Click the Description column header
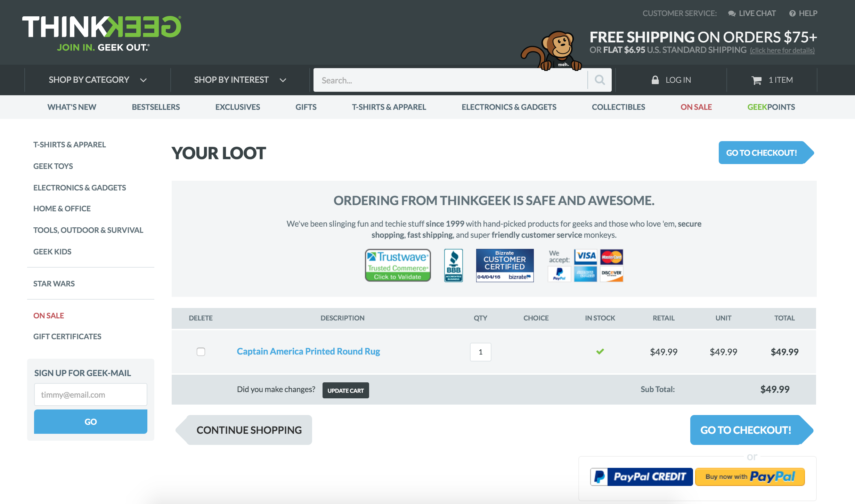855x504 pixels. tap(342, 318)
